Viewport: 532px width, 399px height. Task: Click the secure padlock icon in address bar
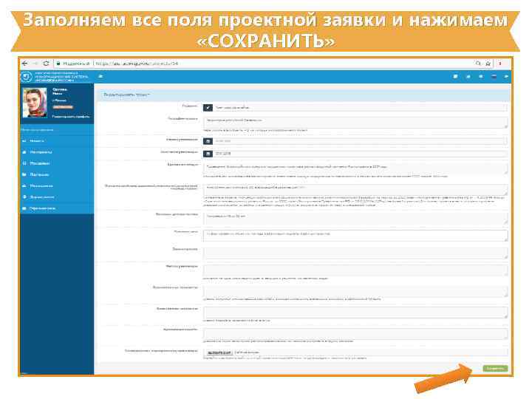pyautogui.click(x=58, y=64)
